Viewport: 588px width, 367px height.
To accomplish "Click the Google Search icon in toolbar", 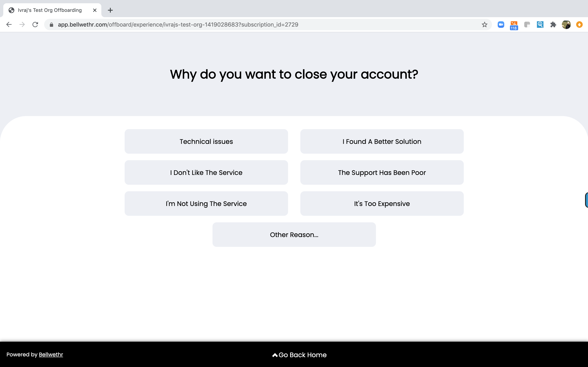I will (540, 25).
